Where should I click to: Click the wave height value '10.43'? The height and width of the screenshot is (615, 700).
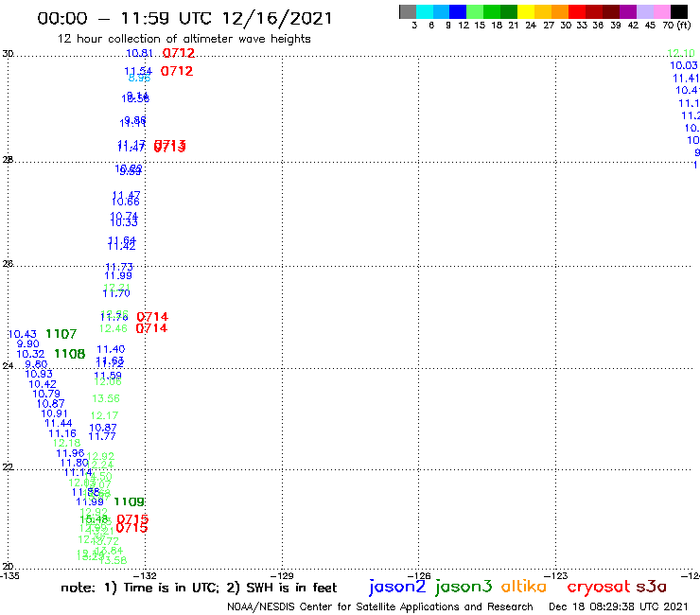(x=23, y=334)
